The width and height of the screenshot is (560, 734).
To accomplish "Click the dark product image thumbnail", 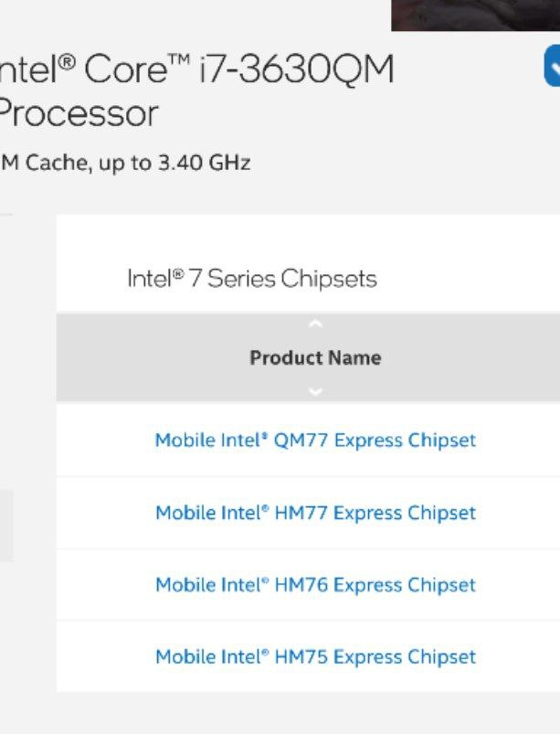I will [476, 16].
